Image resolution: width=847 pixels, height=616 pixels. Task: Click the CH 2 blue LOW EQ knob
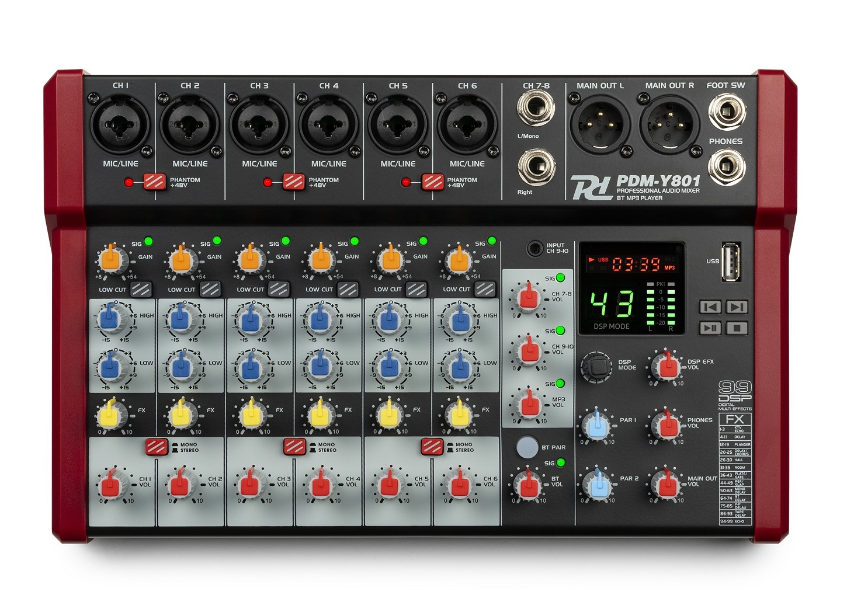tap(180, 367)
